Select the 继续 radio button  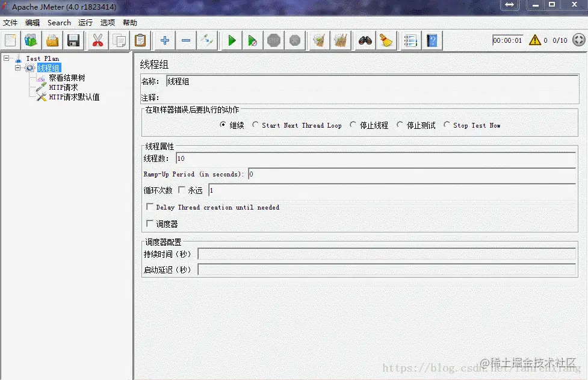coord(223,125)
